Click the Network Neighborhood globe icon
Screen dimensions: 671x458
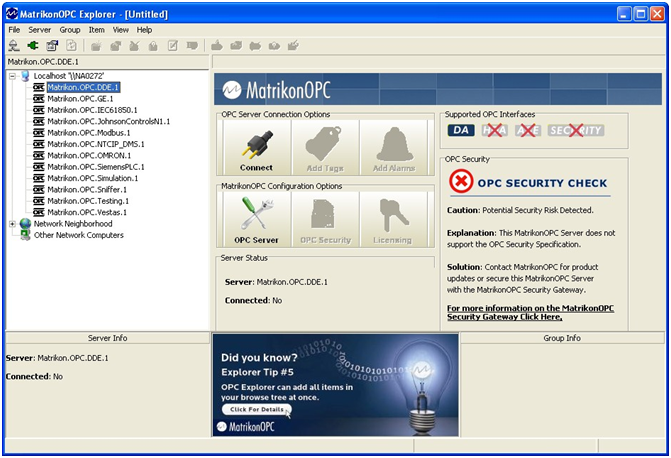(x=25, y=223)
